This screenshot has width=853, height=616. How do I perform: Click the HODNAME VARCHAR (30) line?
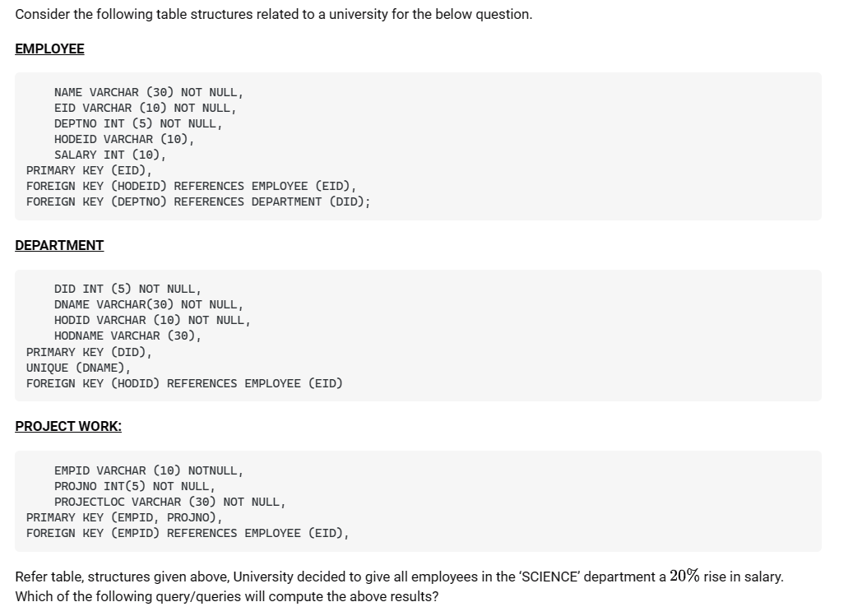click(127, 336)
